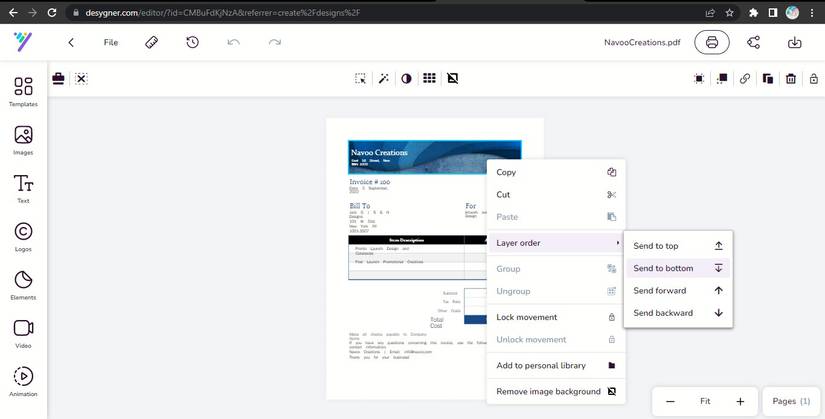Click remove background icon in toolbar
The height and width of the screenshot is (419, 825).
click(x=452, y=78)
